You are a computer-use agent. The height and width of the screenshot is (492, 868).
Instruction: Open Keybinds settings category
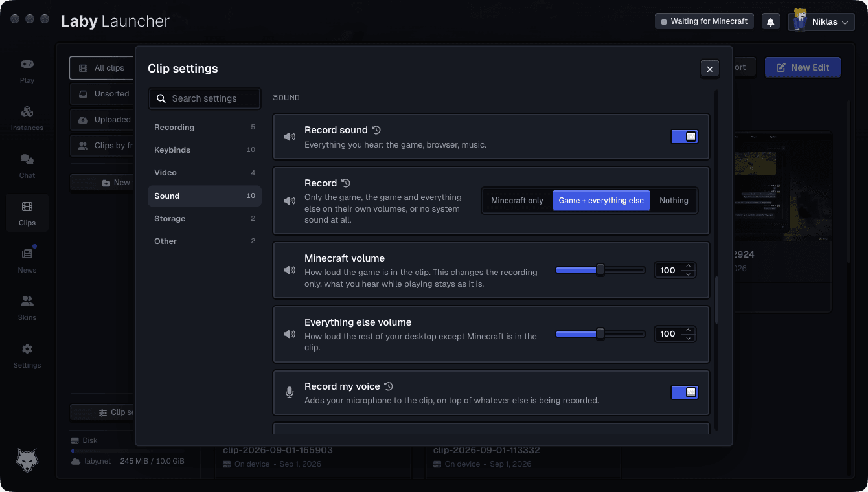point(205,150)
